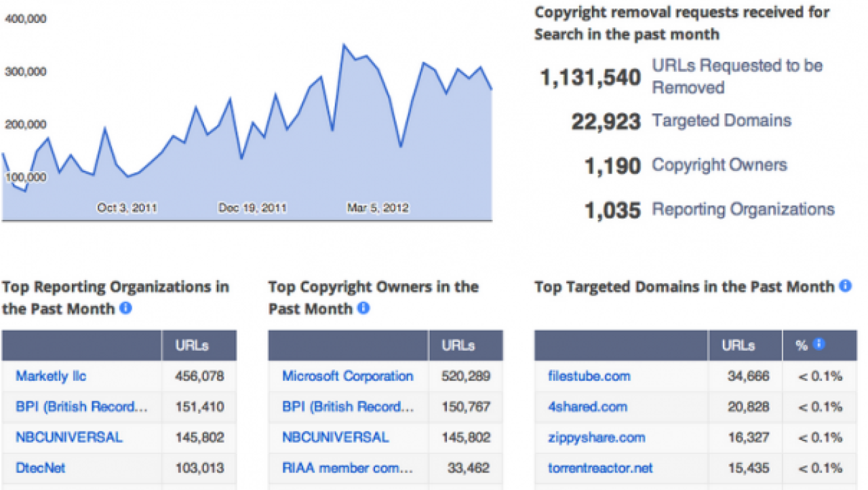This screenshot has width=868, height=490.
Task: Click the 16,327 value for zippyshare.com
Action: coord(749,438)
